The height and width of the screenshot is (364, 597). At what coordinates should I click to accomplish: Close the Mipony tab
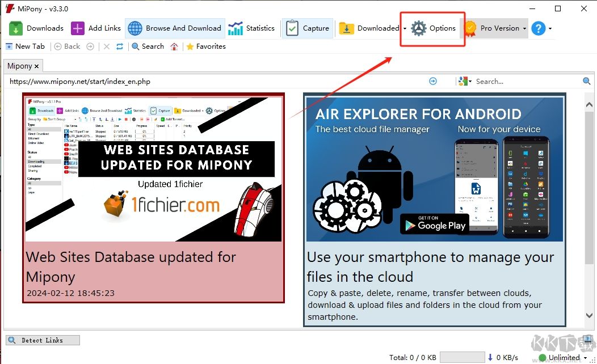[36, 66]
